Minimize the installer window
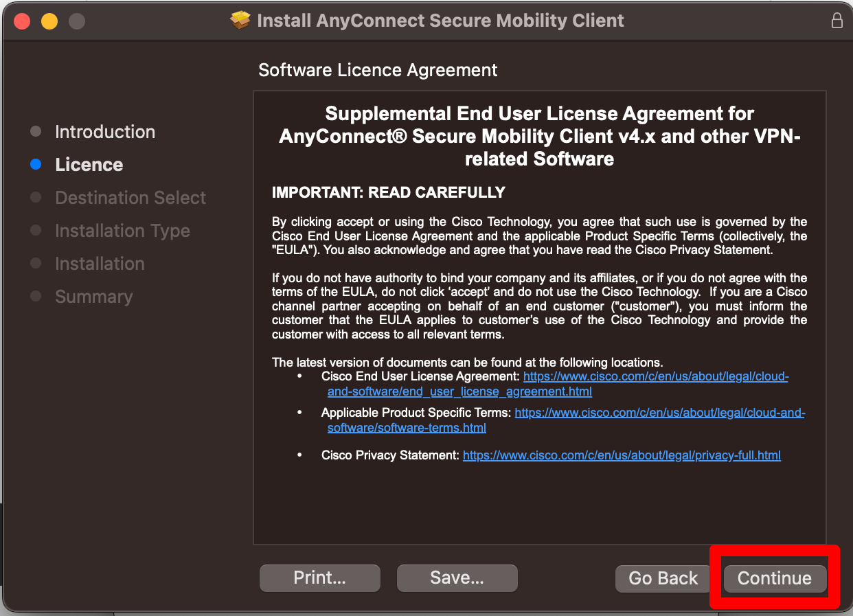The image size is (853, 616). pyautogui.click(x=49, y=21)
